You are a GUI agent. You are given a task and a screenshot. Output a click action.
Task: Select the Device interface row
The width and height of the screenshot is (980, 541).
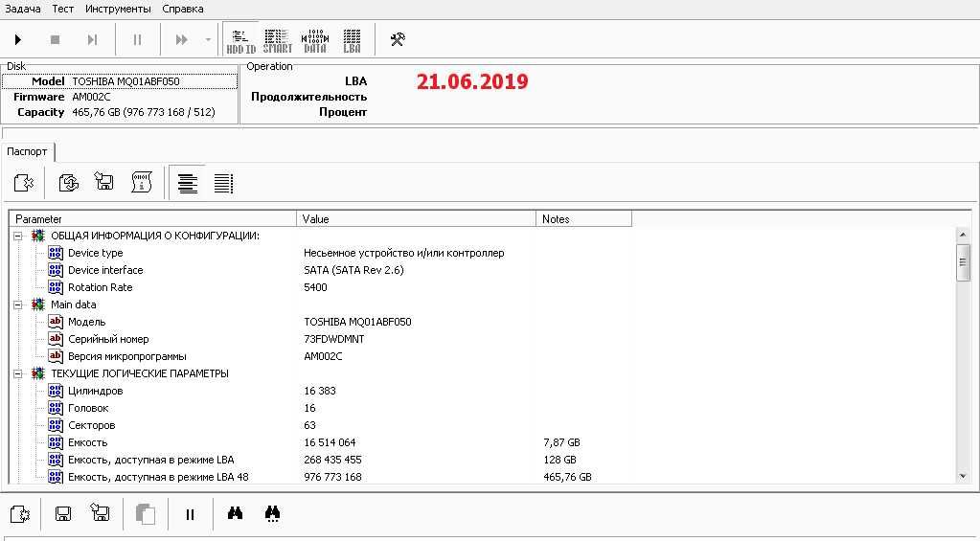pos(481,270)
